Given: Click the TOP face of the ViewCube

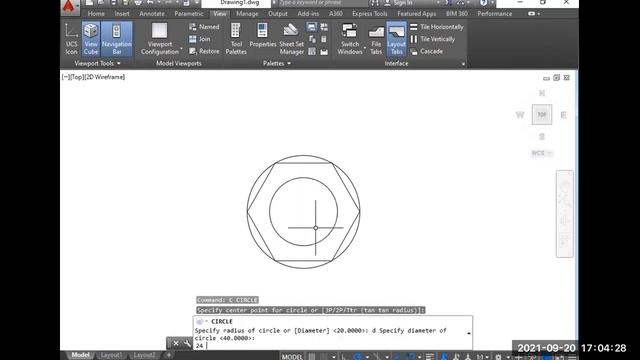Looking at the screenshot, I should [x=542, y=115].
